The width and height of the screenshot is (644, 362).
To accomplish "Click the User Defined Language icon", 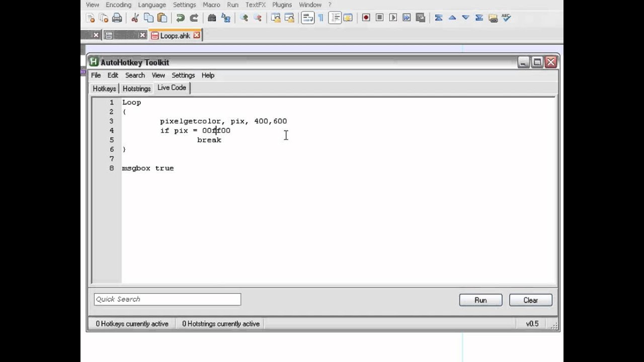I will point(348,18).
